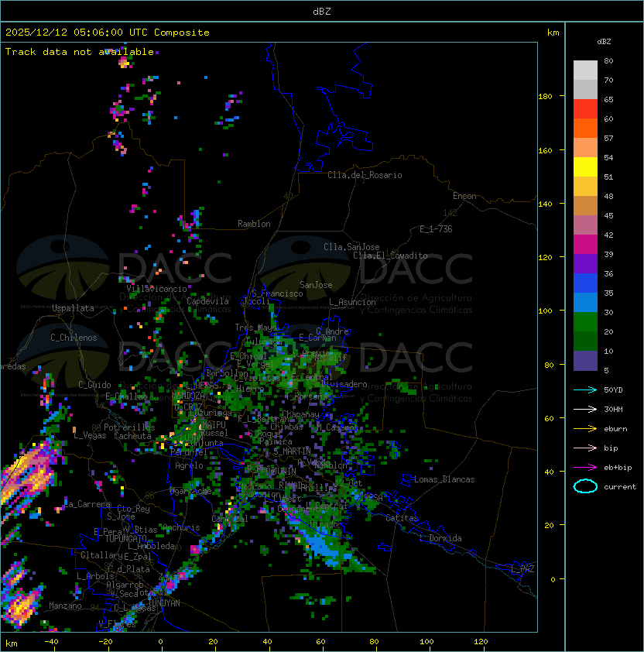Click the 54 dBZ yellow swatch
The width and height of the screenshot is (644, 652).
click(x=585, y=166)
